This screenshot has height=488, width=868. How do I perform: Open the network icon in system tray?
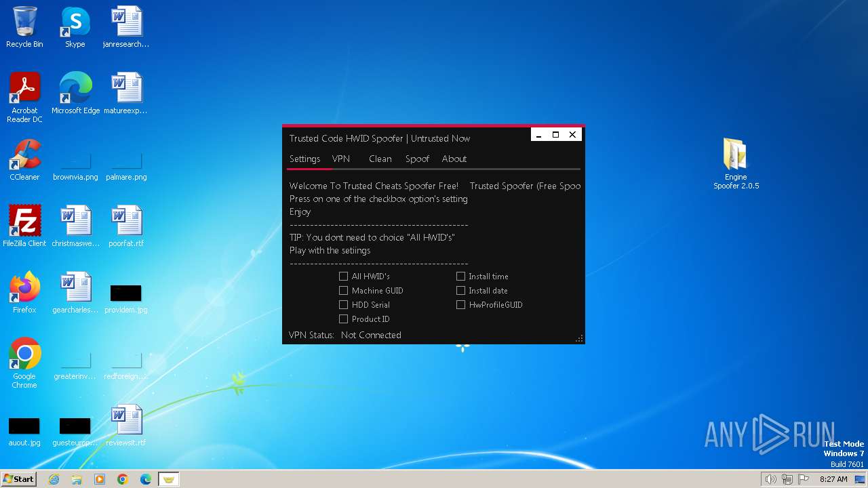[787, 479]
